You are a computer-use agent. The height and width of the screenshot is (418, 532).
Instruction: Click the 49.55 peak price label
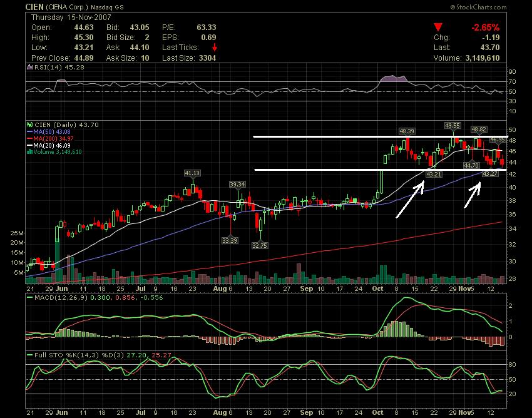453,126
